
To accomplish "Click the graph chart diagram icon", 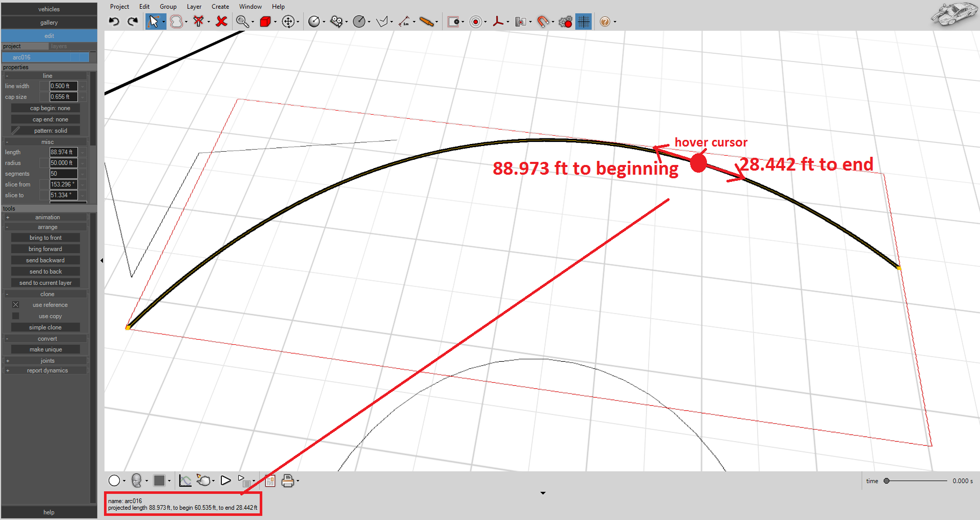I will click(x=185, y=481).
